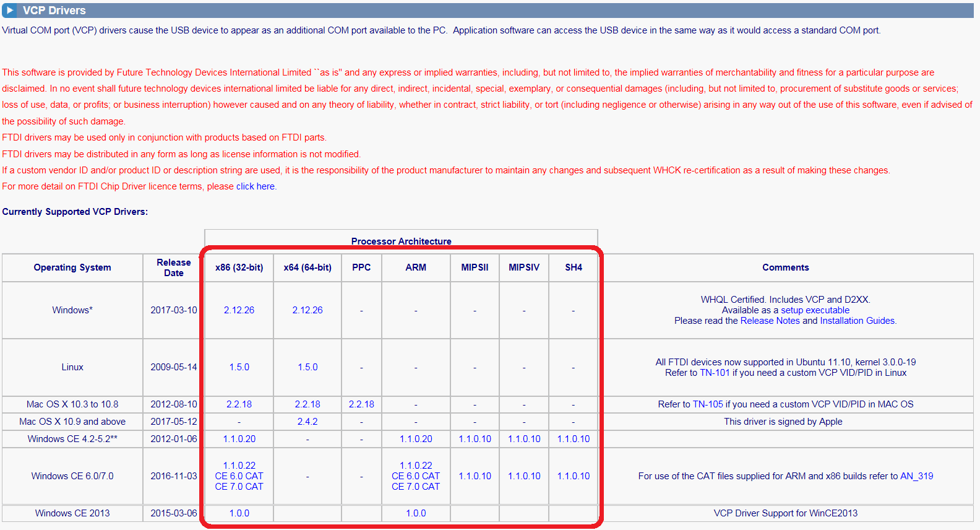The height and width of the screenshot is (530, 980).
Task: Click the 'Linux' operating system cell
Action: pyautogui.click(x=72, y=367)
